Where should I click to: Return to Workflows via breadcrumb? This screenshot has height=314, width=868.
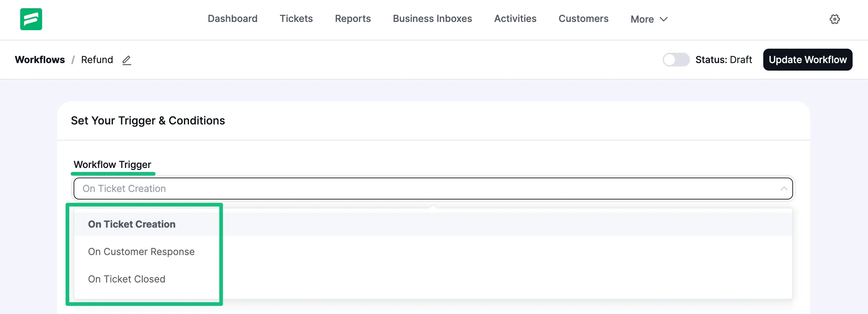(40, 60)
